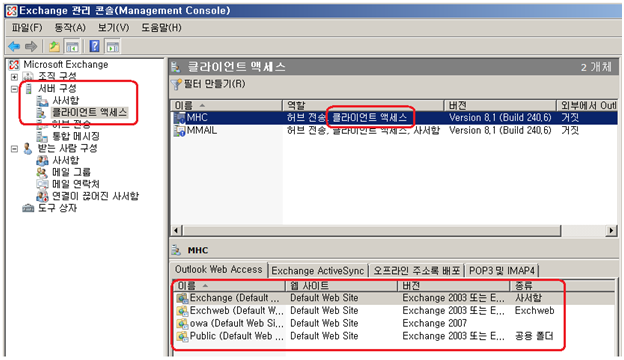Toggle the action pane toolbar icon
624x360 pixels.
113,47
